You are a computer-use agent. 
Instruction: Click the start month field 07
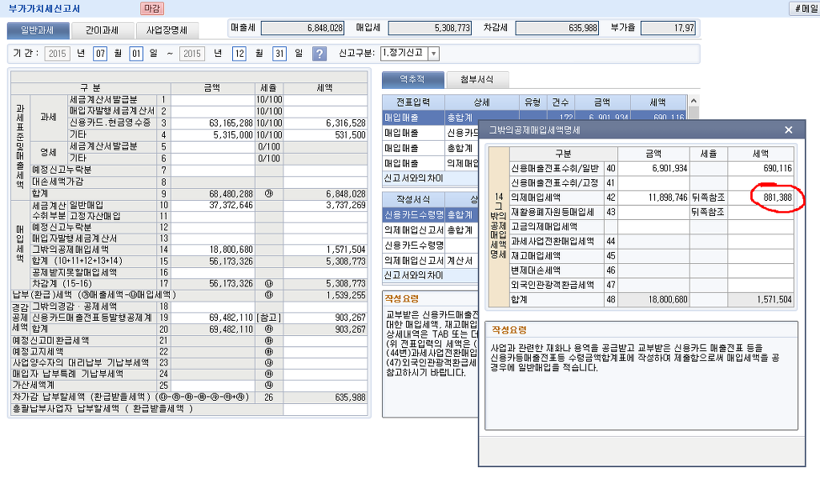[100, 54]
